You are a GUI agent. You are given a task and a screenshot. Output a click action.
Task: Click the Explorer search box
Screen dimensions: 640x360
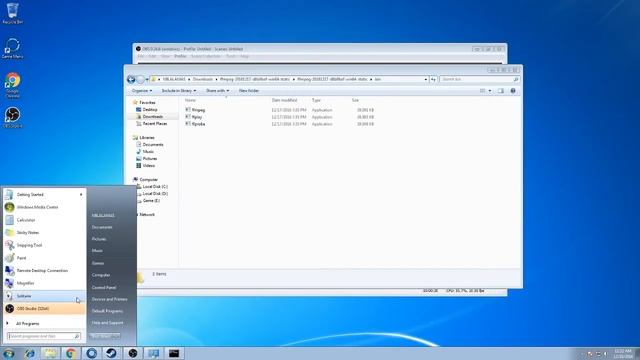click(480, 79)
